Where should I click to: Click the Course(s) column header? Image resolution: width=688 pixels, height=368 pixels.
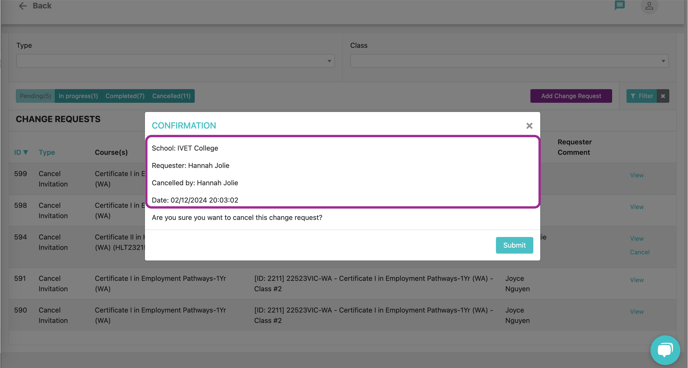point(111,152)
